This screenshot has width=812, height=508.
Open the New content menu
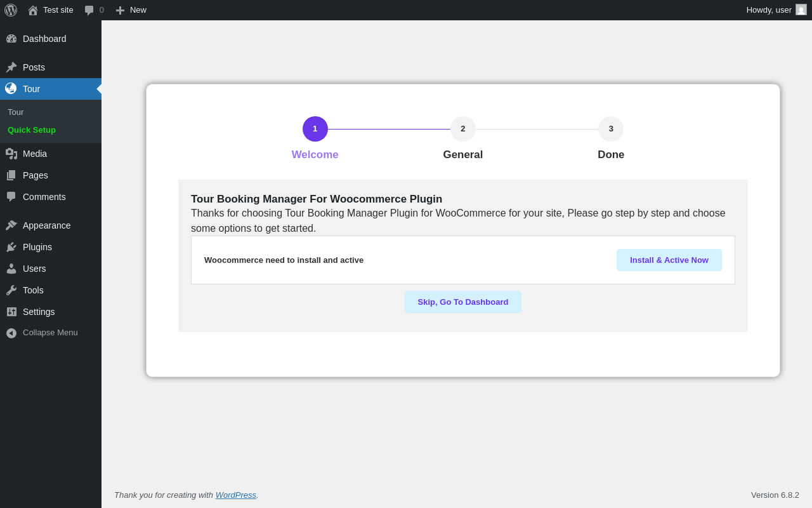point(131,10)
